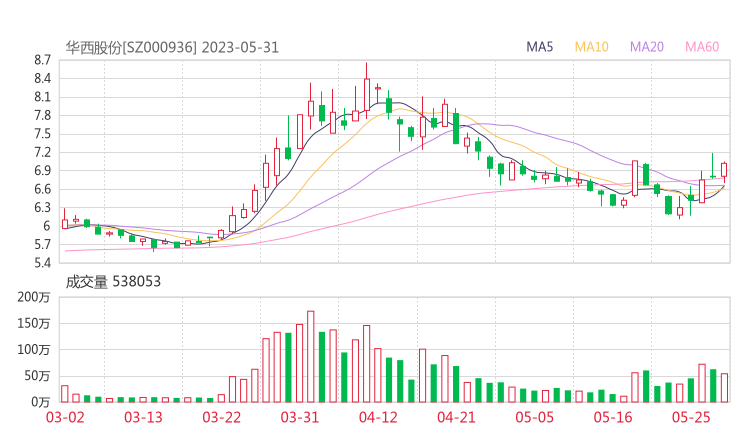This screenshot has width=740, height=440.
Task: Click the 03-31 date axis label
Action: pos(300,417)
